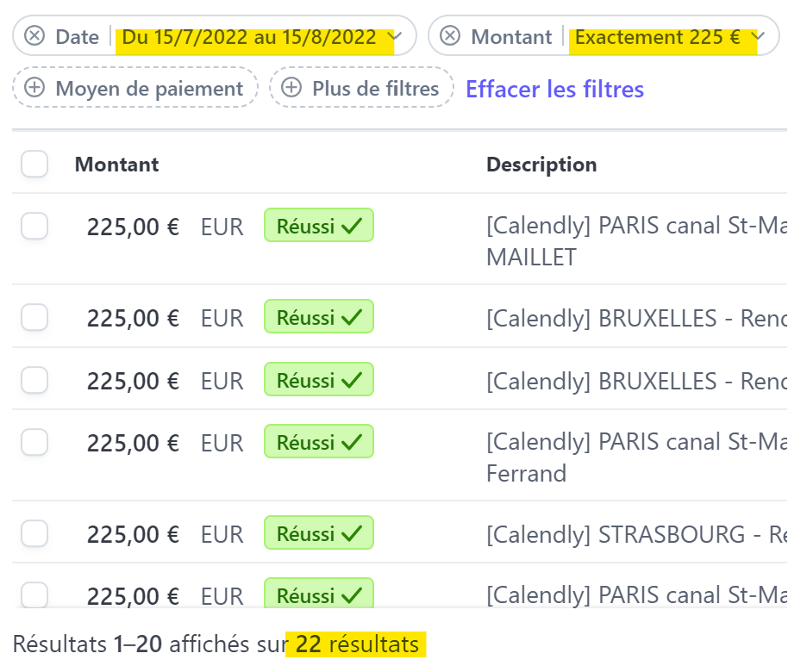Click the plus icon on Plus de filtres
The height and width of the screenshot is (672, 788).
click(x=291, y=88)
